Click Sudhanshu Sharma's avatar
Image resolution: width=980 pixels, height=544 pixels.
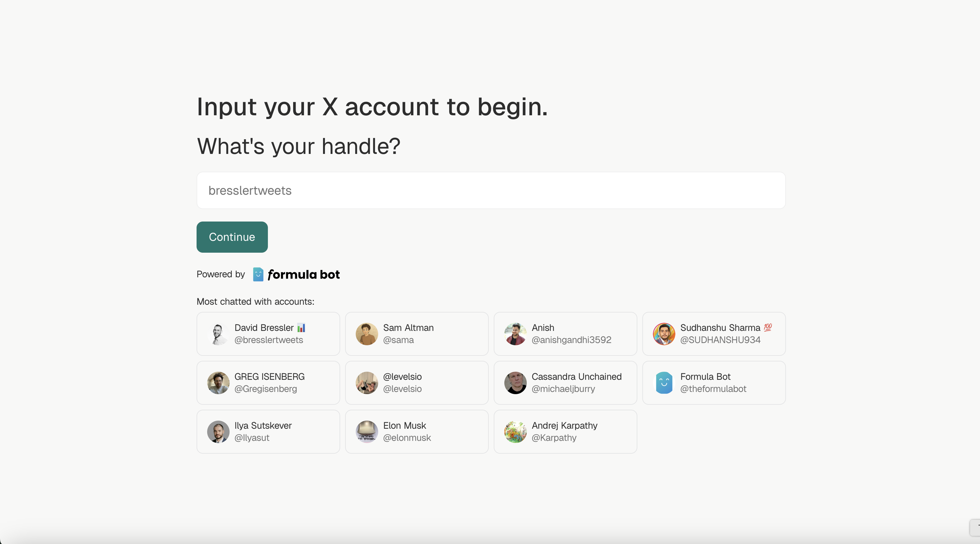point(664,334)
